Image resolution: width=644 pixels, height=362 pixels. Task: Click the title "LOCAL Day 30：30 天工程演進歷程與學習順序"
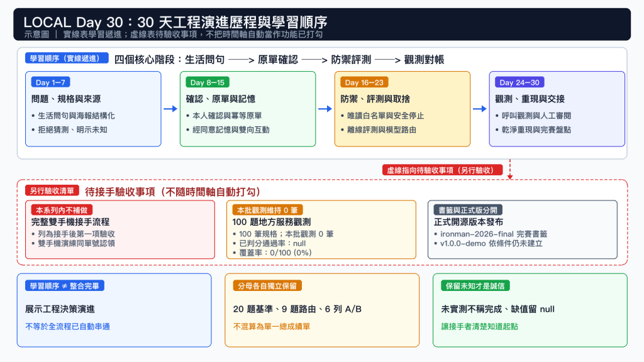[x=175, y=21]
